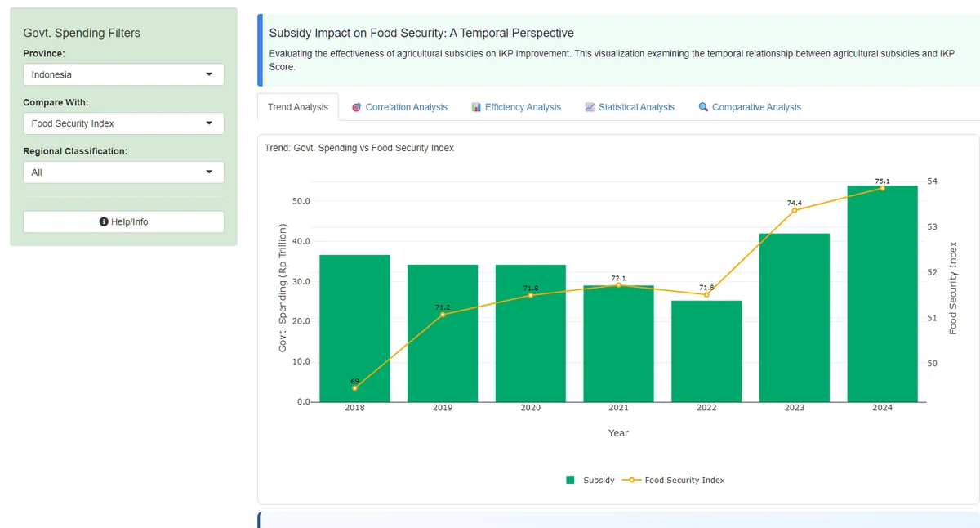Click the "2021" x-axis tick label

tap(618, 408)
